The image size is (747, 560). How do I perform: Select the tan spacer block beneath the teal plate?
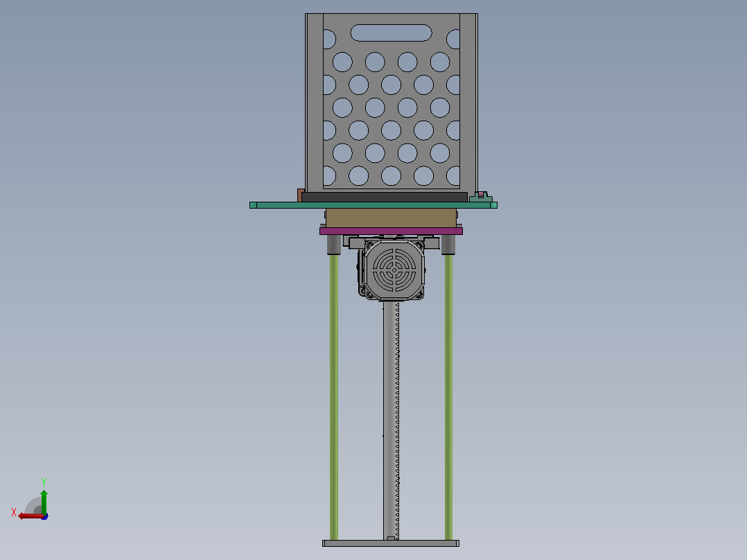coord(391,218)
